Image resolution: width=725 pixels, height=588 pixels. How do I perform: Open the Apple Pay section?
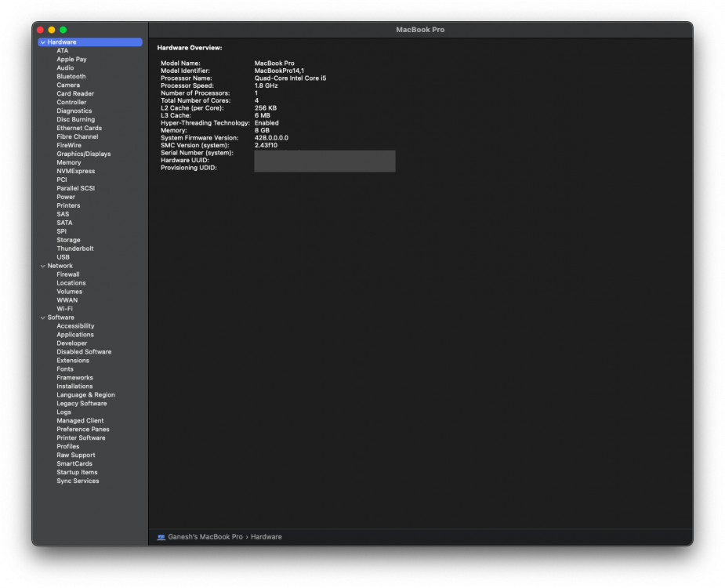click(x=71, y=60)
